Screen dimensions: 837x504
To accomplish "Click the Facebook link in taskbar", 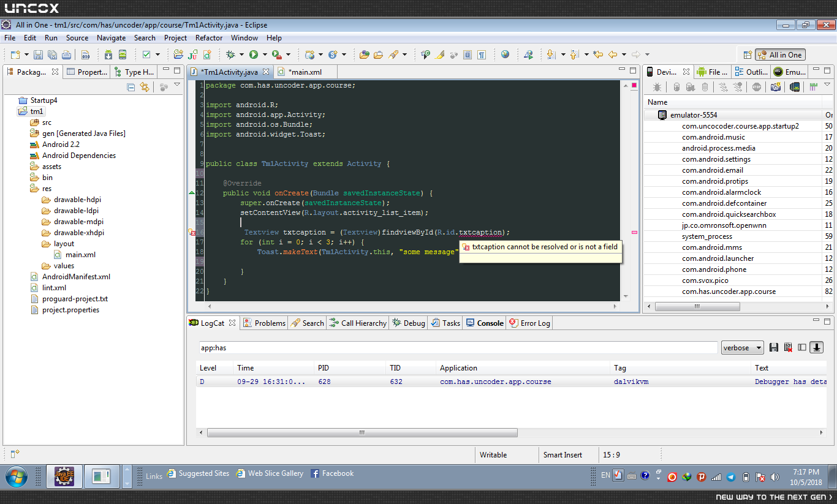I will click(x=332, y=473).
